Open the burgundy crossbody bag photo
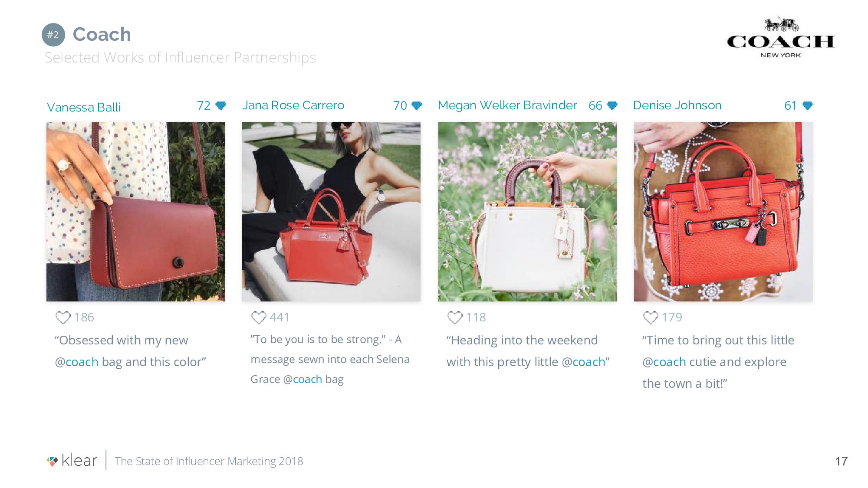Image resolution: width=868 pixels, height=488 pixels. click(135, 212)
